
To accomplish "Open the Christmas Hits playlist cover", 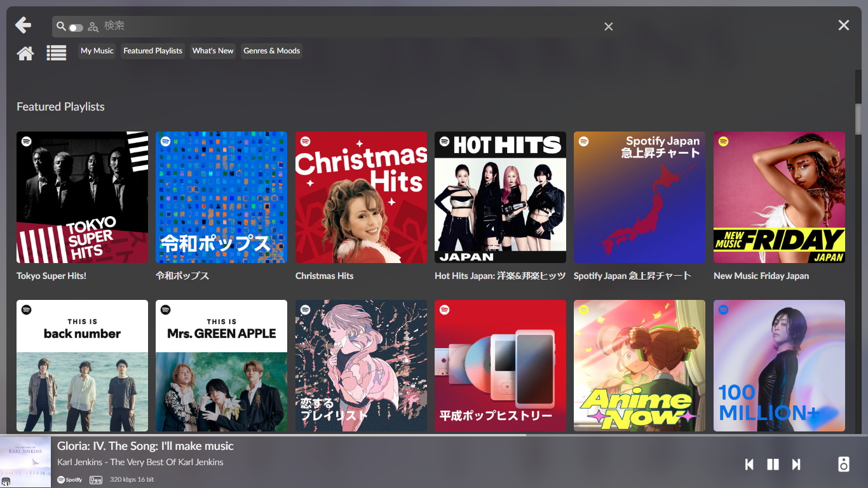I will tap(361, 197).
